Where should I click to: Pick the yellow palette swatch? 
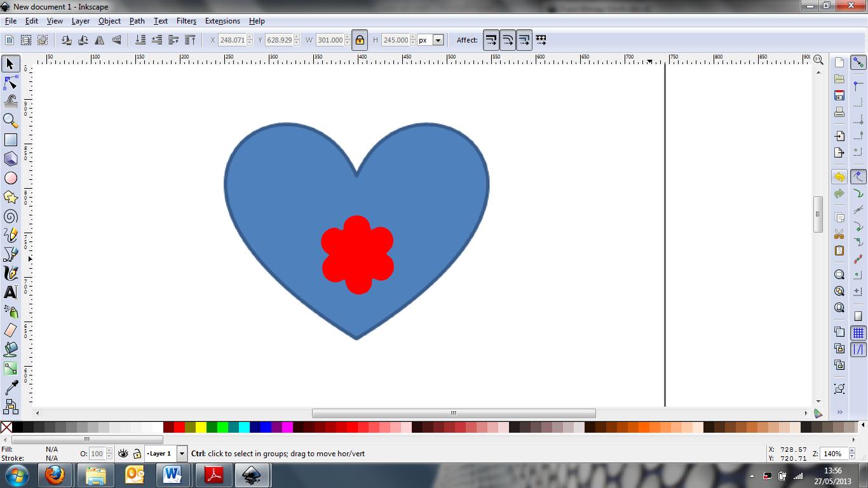201,427
